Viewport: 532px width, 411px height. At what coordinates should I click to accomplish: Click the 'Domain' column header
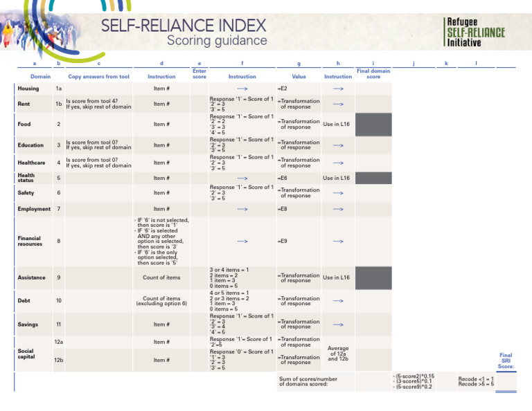pyautogui.click(x=40, y=77)
